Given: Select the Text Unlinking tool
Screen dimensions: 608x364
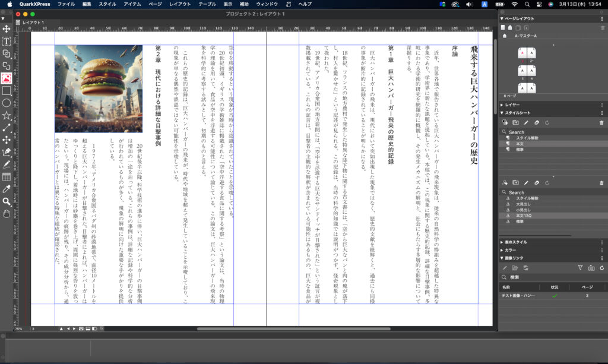Looking at the screenshot, I should [x=6, y=66].
